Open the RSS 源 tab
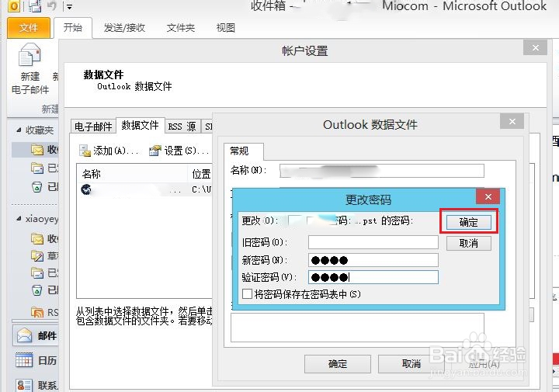 coord(182,127)
